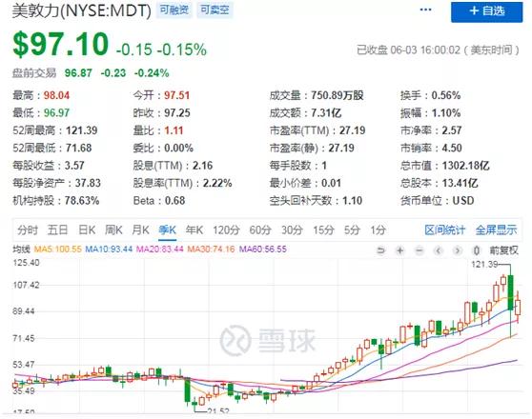The height and width of the screenshot is (419, 532).
Task: Click the MA5:100.55 indicator label
Action: tap(57, 249)
